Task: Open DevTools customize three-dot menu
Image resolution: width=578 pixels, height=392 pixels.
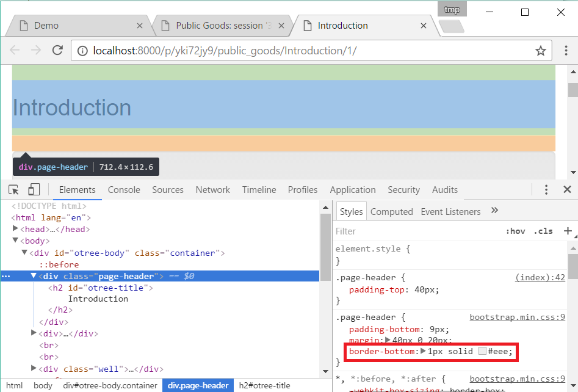Action: pyautogui.click(x=546, y=189)
